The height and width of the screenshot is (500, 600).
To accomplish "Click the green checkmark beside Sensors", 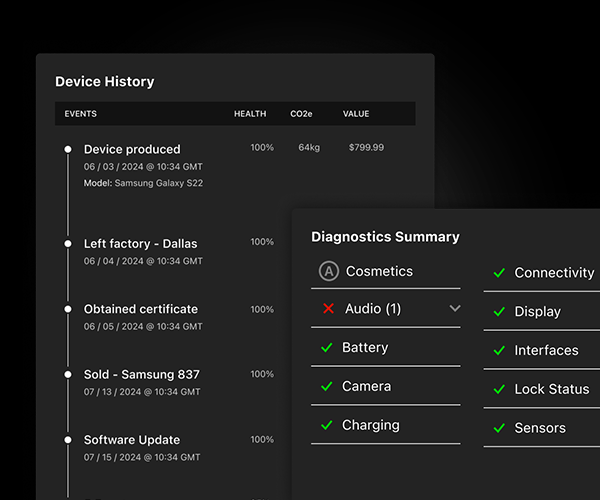I will pyautogui.click(x=499, y=428).
